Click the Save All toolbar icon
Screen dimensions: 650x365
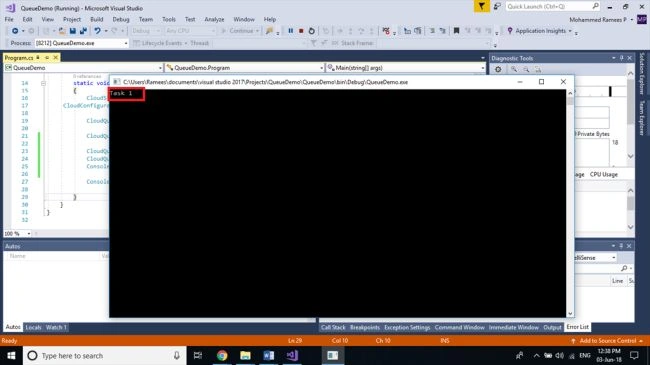(83, 31)
